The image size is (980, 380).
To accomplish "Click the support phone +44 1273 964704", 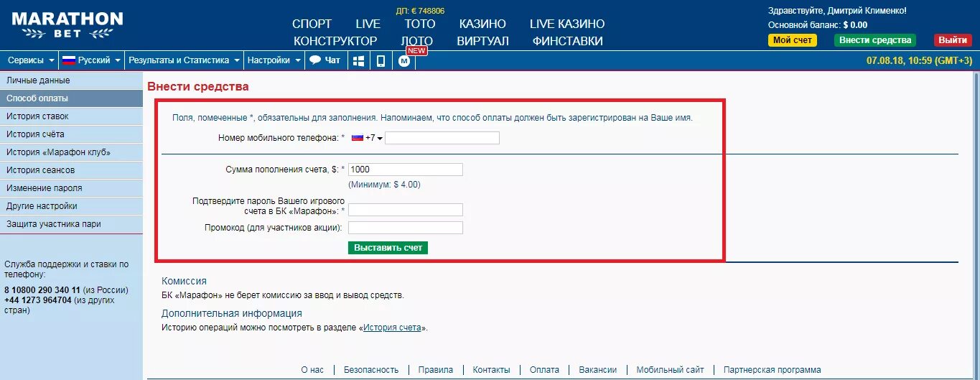I will 38,300.
